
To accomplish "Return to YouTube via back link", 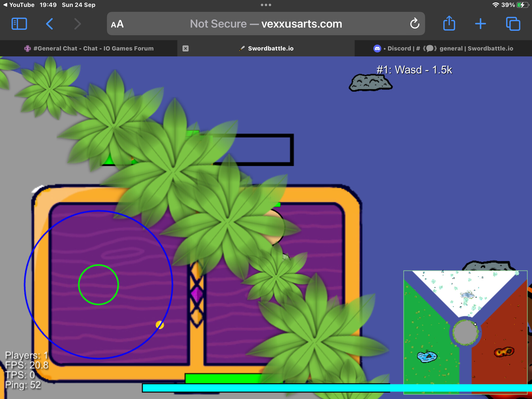I will [19, 5].
